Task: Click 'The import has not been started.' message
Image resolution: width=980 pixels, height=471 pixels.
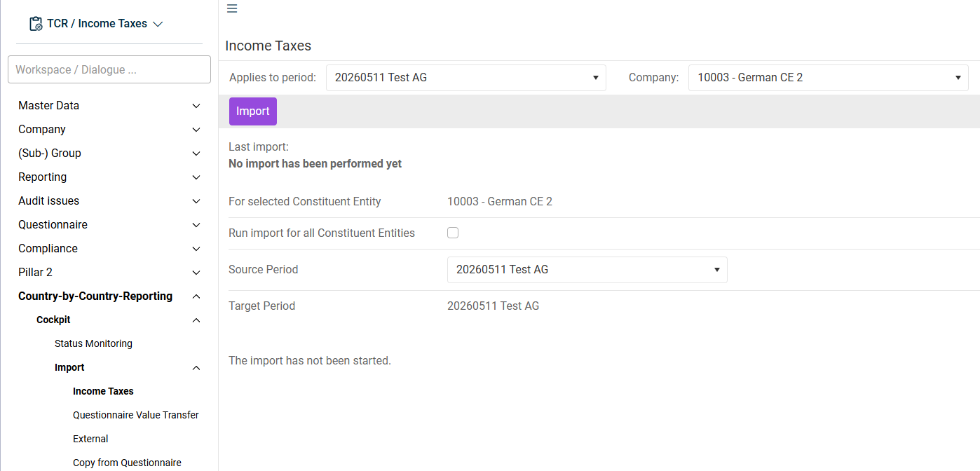Action: tap(310, 361)
